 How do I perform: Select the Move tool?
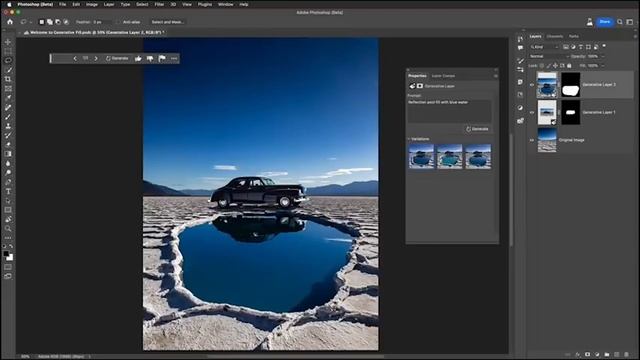[8, 42]
